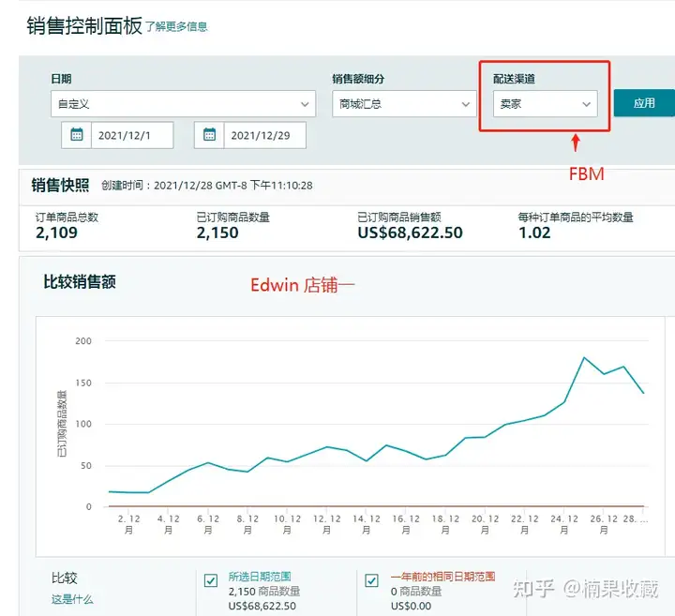Screen dimensions: 675x616
Task: Click the 比较 section label
Action: [64, 578]
